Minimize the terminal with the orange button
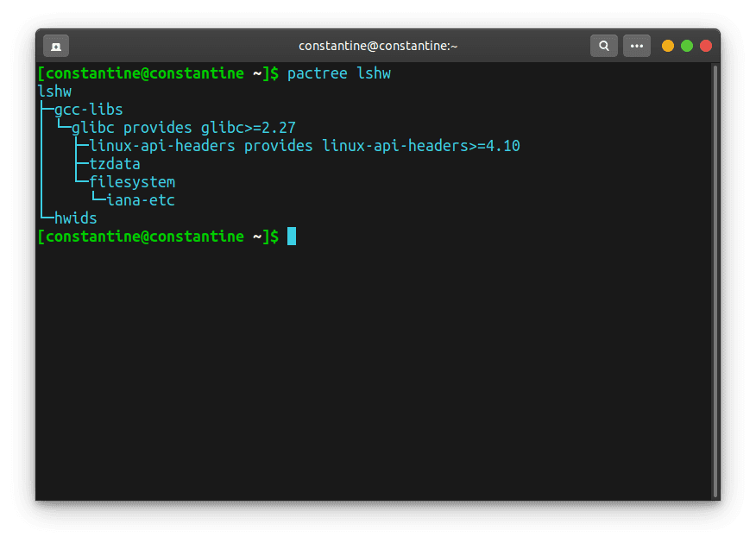The width and height of the screenshot is (756, 543). click(x=668, y=46)
